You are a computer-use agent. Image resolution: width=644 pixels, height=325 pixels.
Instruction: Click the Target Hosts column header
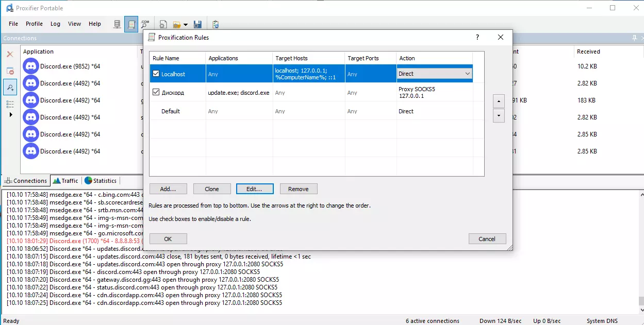(x=308, y=58)
